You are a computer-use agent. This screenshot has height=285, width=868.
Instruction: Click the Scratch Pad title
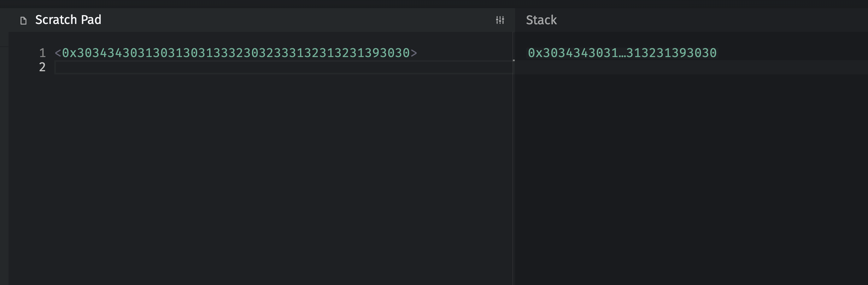pyautogui.click(x=68, y=20)
